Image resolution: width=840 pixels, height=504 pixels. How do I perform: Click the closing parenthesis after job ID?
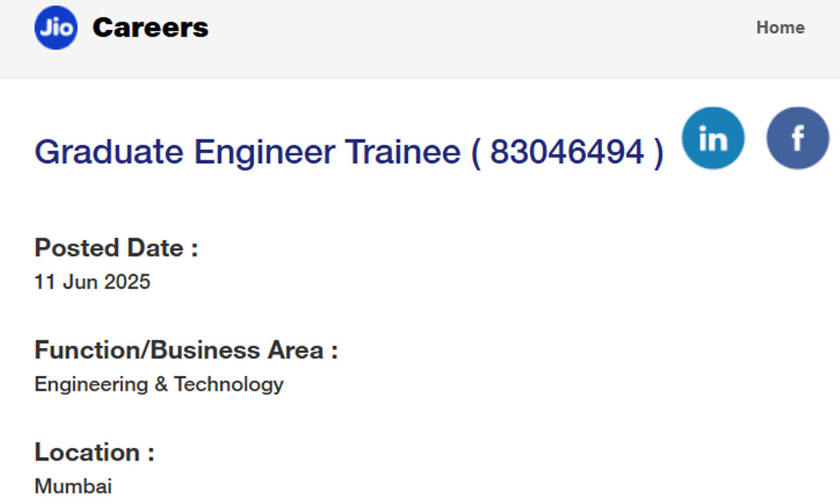coord(658,153)
